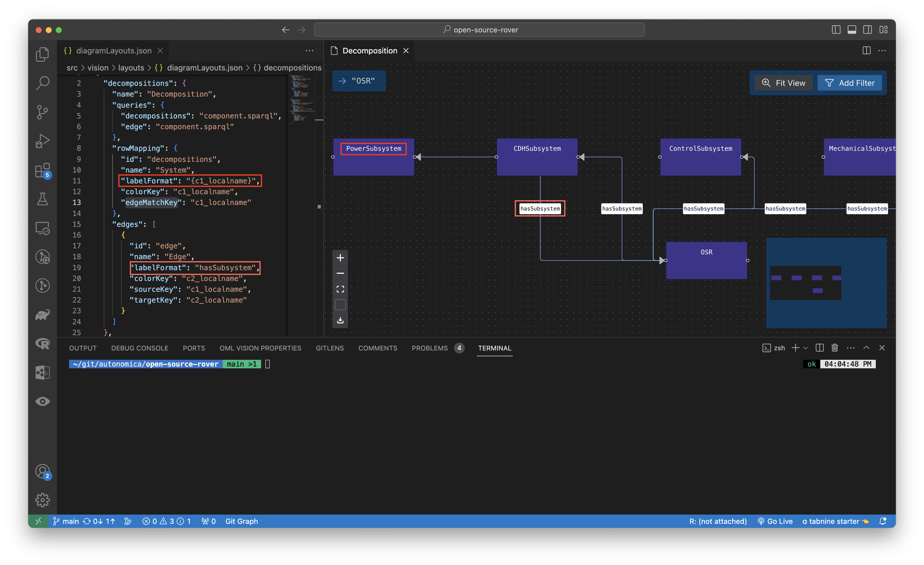Open the Explorer view in the activity bar
This screenshot has height=565, width=924.
pos(42,54)
